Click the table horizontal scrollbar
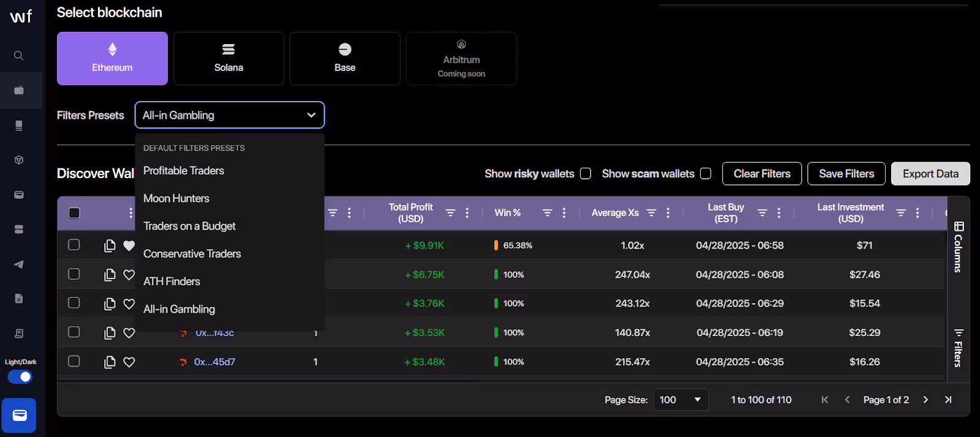The image size is (980, 437). tap(269, 381)
